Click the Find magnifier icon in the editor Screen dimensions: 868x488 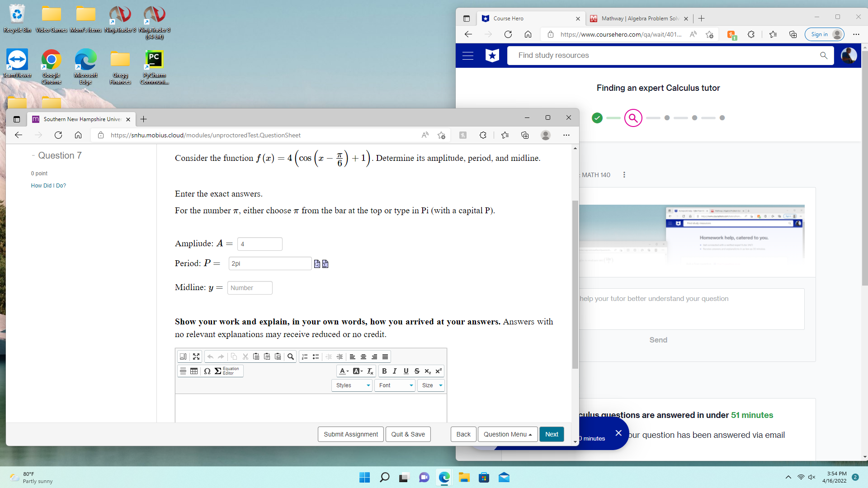(291, 357)
